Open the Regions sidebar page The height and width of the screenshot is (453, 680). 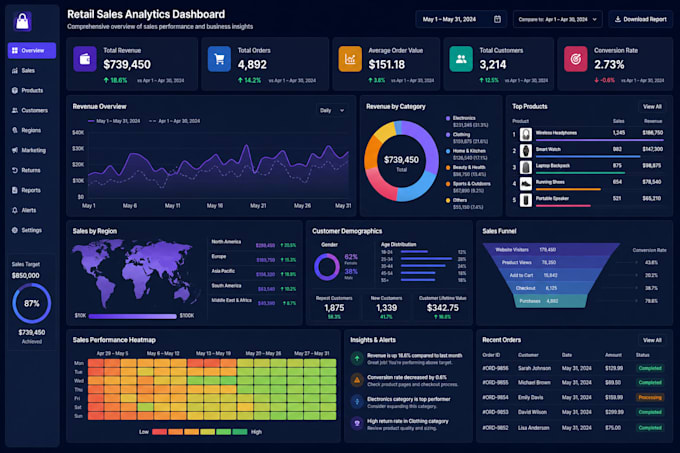[x=32, y=130]
